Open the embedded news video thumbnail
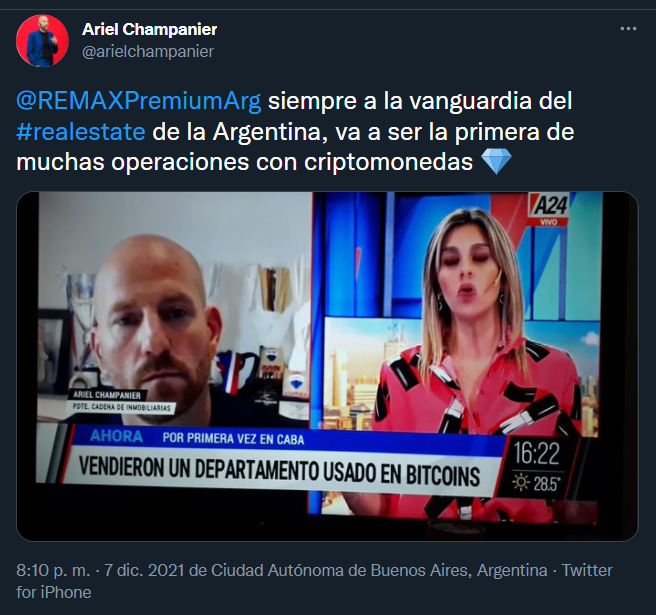Viewport: 656px width, 615px height. (327, 366)
